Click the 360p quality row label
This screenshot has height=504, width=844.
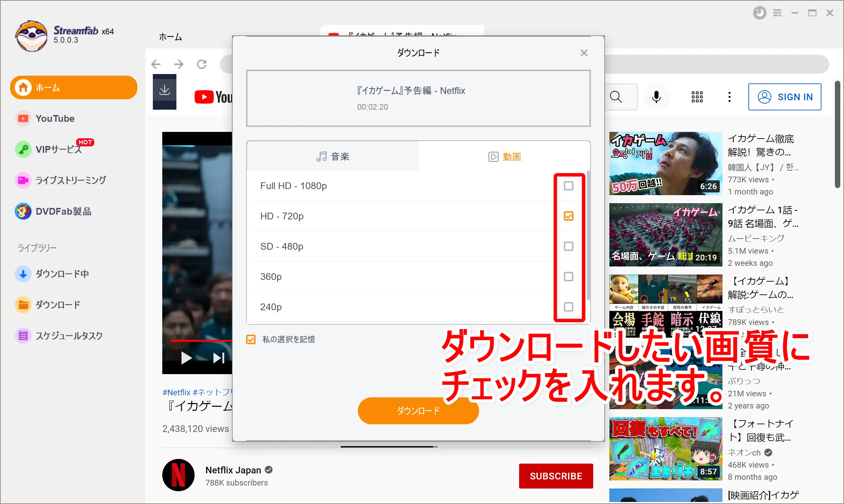(271, 277)
